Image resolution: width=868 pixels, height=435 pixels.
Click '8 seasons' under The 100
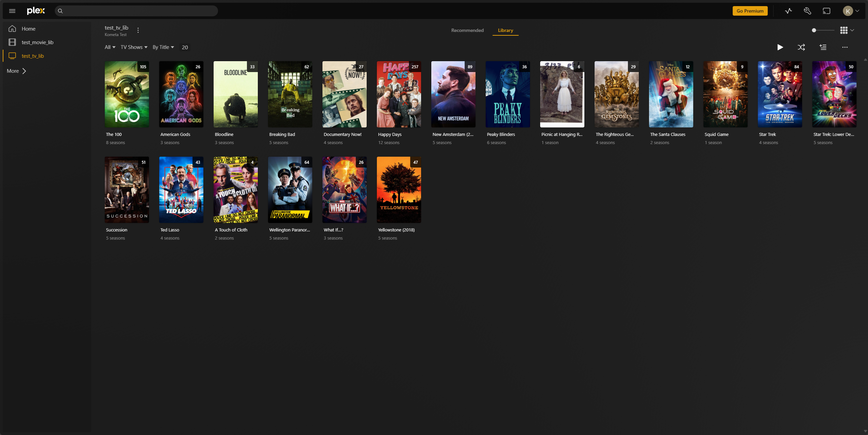pyautogui.click(x=115, y=143)
